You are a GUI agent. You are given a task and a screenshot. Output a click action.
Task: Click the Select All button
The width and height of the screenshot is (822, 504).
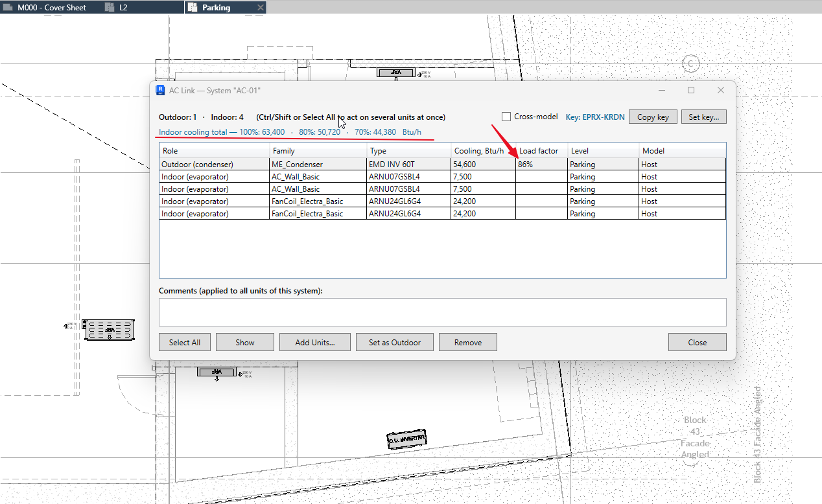[185, 342]
